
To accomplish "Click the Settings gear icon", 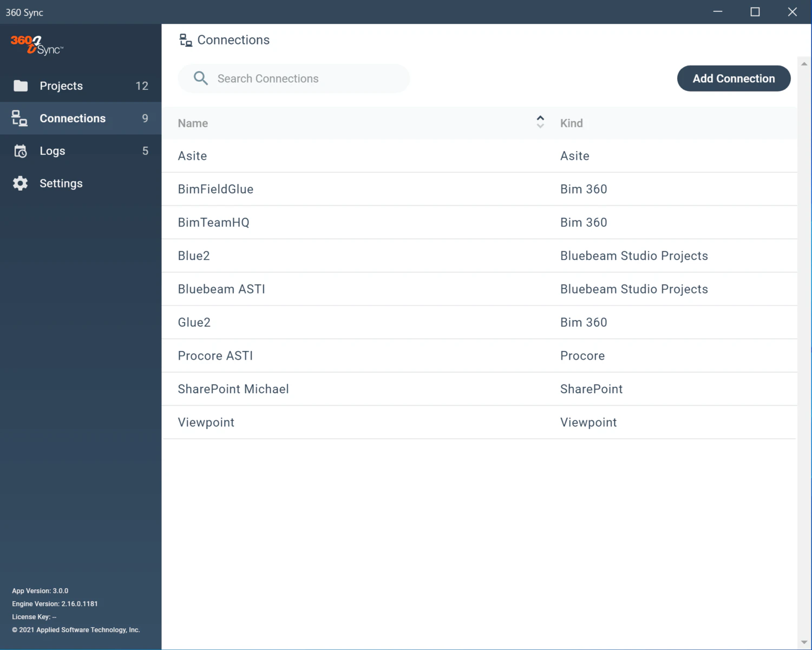I will [21, 184].
